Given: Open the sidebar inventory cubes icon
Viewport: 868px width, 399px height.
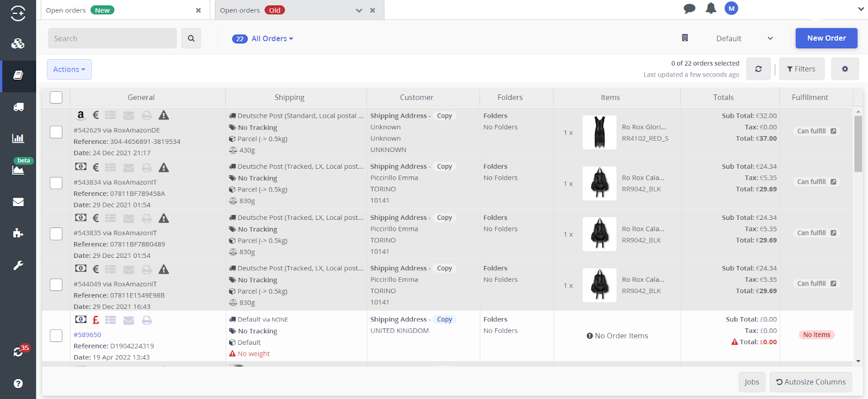Looking at the screenshot, I should tap(18, 43).
